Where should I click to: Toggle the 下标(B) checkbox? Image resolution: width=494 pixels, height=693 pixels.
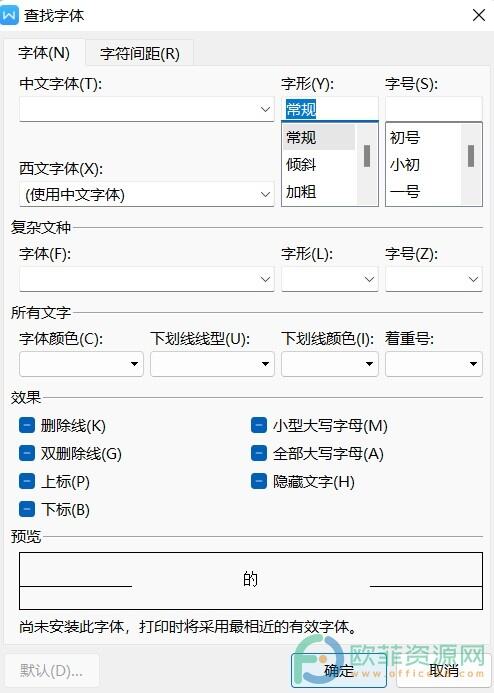(27, 509)
